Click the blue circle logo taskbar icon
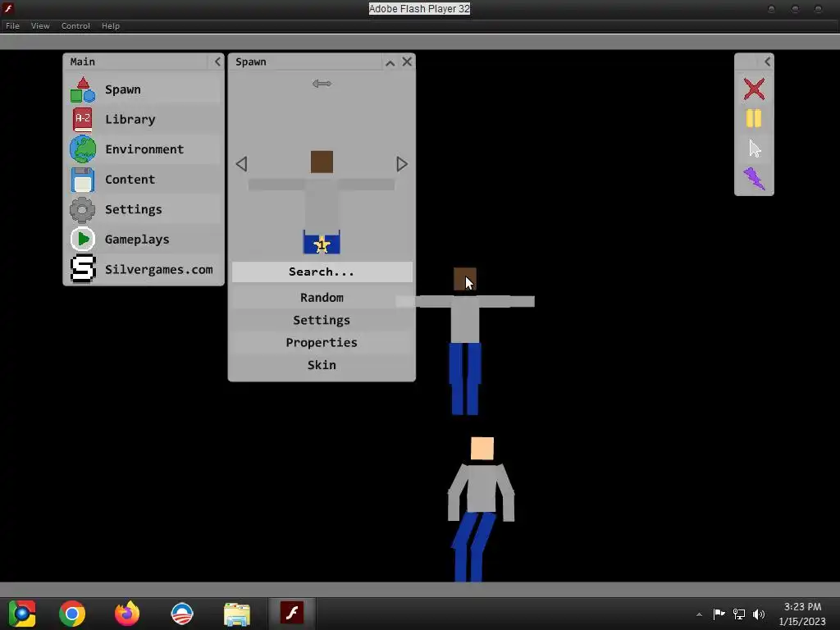Viewport: 840px width, 630px height. click(181, 614)
